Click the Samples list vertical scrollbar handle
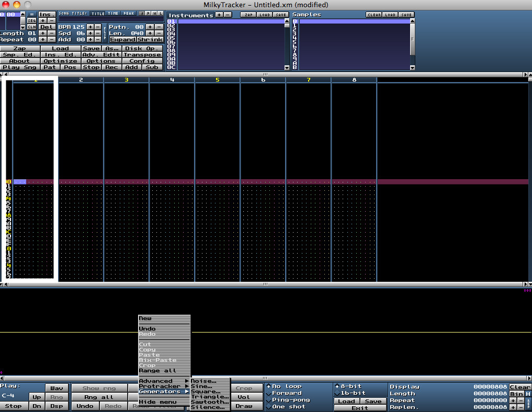This screenshot has height=412, width=532. coord(412,39)
